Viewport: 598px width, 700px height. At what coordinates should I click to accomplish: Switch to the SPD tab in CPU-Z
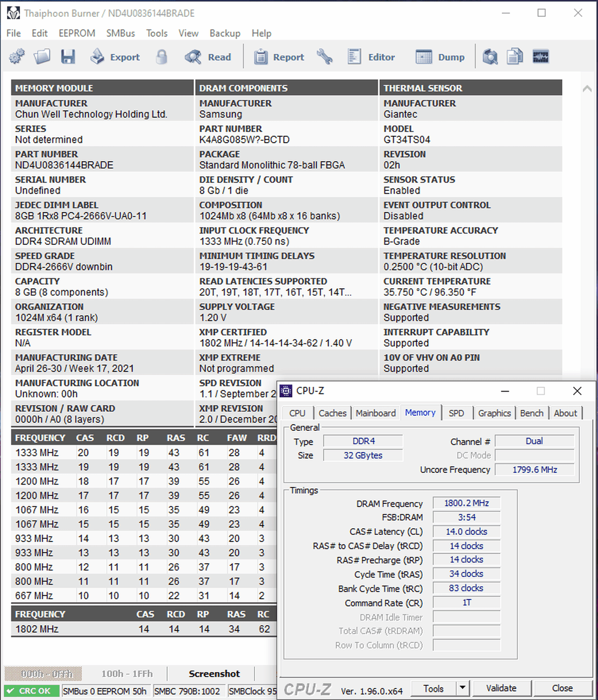click(456, 413)
